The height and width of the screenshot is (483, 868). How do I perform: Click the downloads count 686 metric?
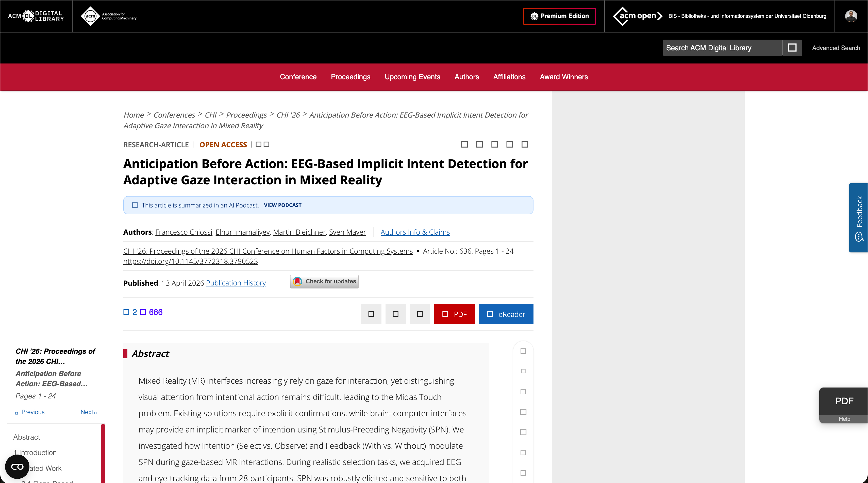151,312
